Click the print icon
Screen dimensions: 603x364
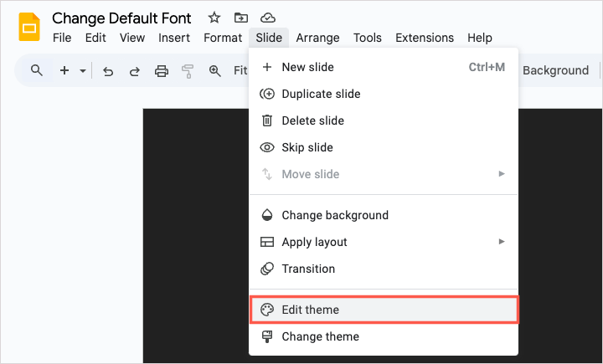[161, 71]
